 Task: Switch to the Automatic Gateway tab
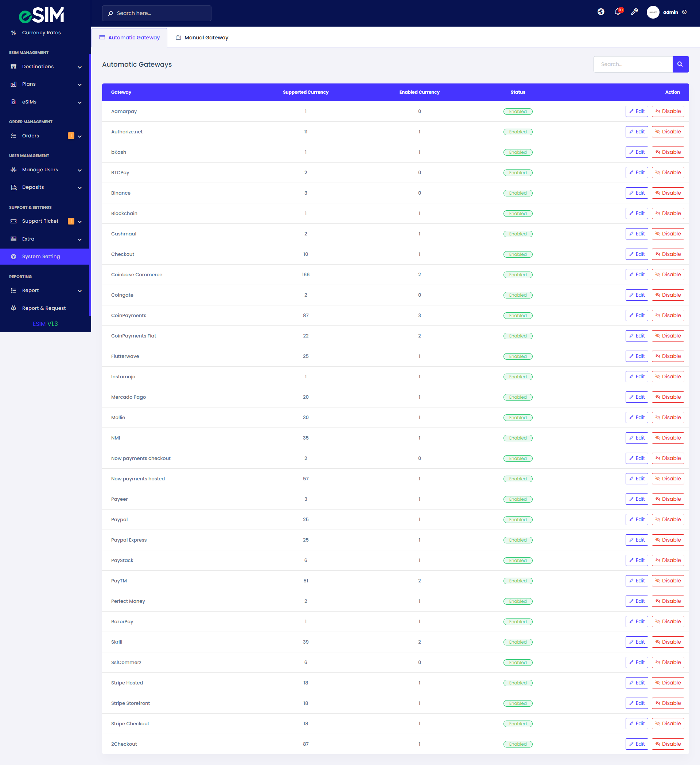pyautogui.click(x=134, y=37)
